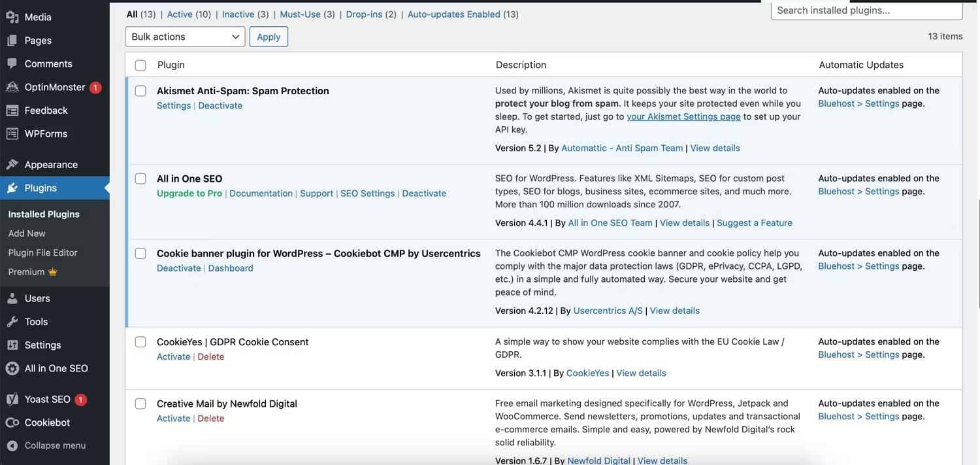
Task: Click the Apply button
Action: click(268, 36)
